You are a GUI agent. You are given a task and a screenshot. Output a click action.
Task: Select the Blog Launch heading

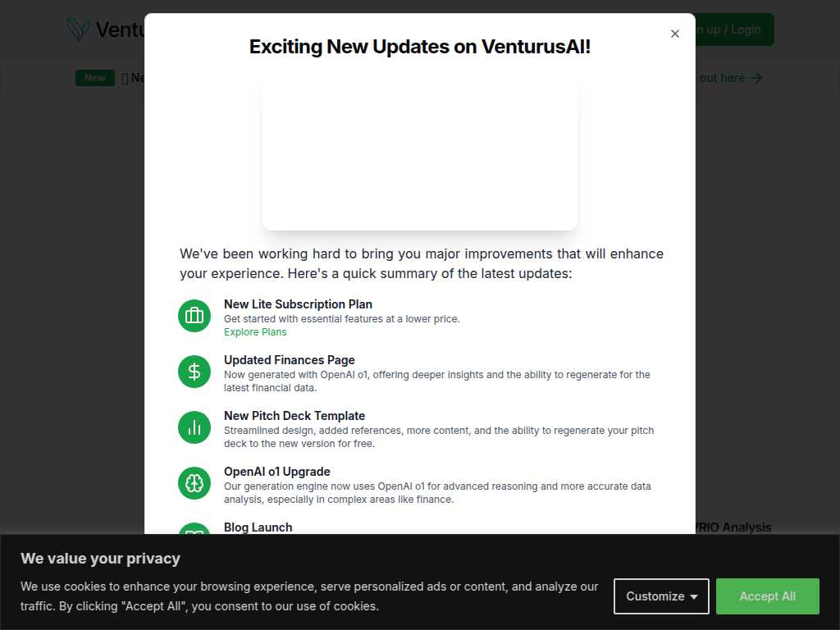tap(258, 527)
